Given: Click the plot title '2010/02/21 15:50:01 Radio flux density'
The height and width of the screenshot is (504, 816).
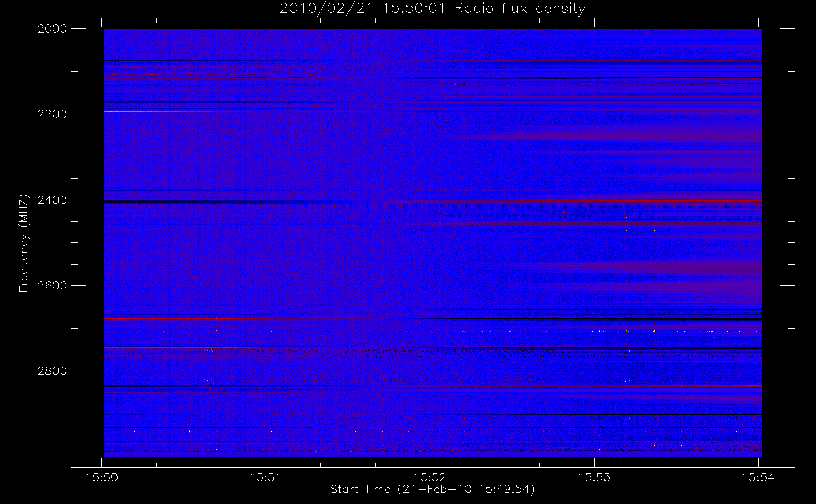Looking at the screenshot, I should click(432, 9).
